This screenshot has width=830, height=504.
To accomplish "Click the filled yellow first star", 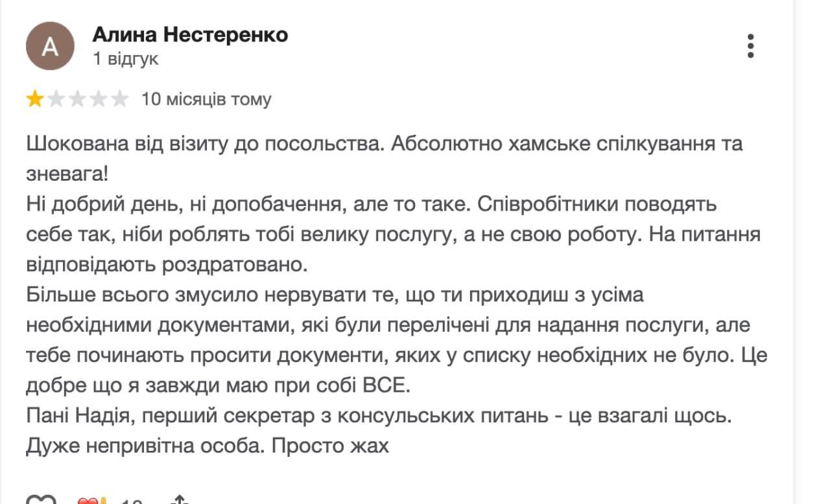I will 34,99.
